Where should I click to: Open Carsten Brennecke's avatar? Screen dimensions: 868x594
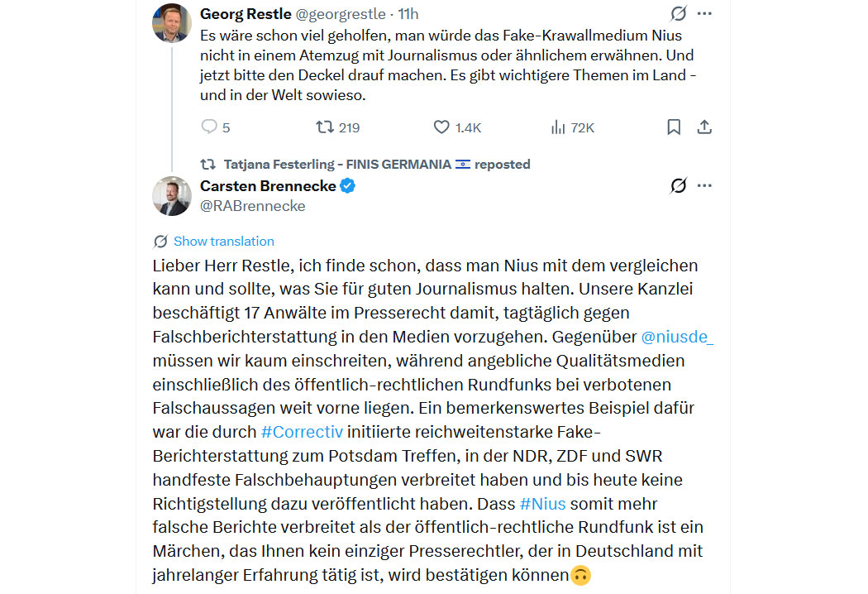click(x=172, y=196)
